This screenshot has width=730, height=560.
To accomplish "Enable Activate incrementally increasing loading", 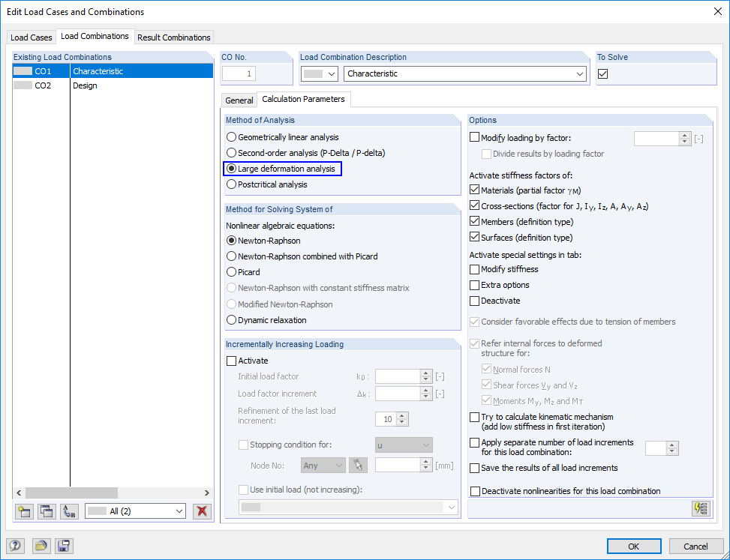I will coord(231,361).
